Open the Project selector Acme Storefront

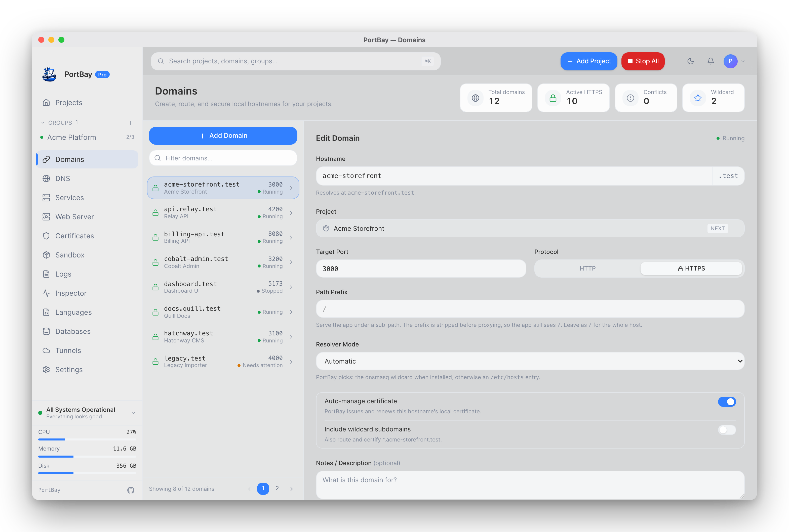[530, 228]
